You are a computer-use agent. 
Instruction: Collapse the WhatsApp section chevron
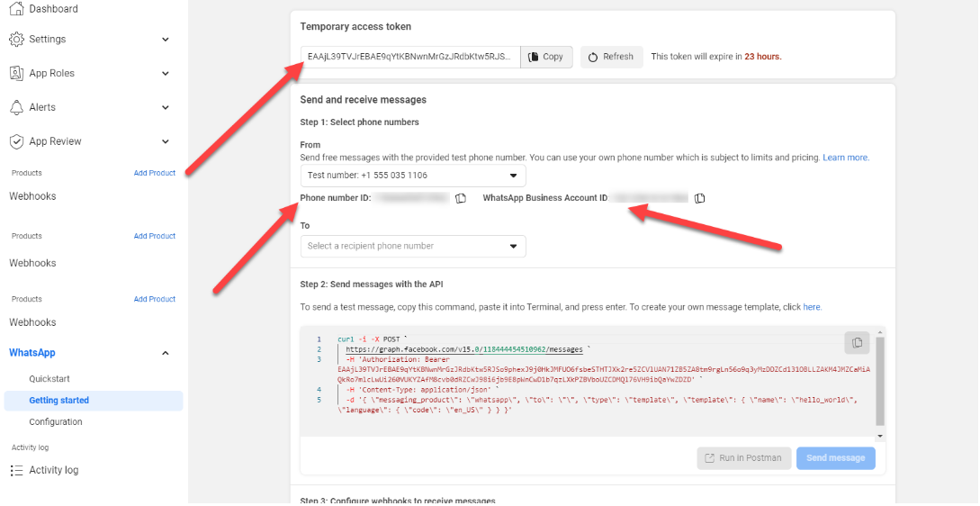click(166, 353)
